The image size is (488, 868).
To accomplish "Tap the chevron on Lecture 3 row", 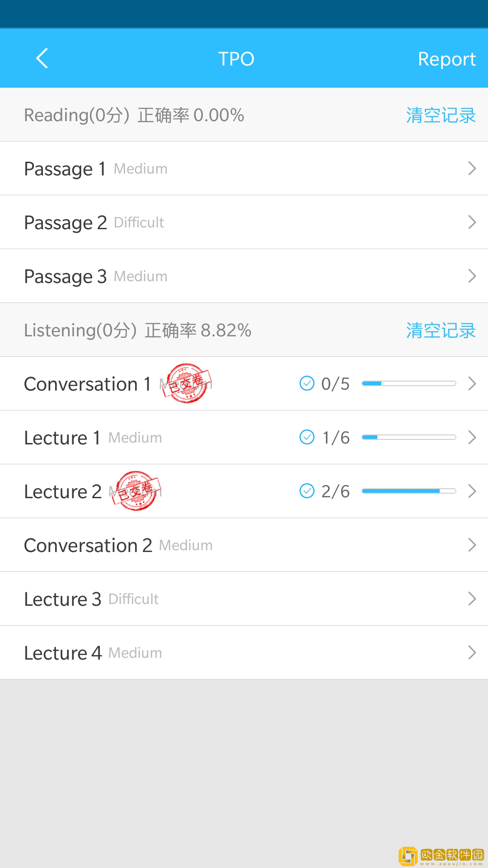I will pos(472,599).
